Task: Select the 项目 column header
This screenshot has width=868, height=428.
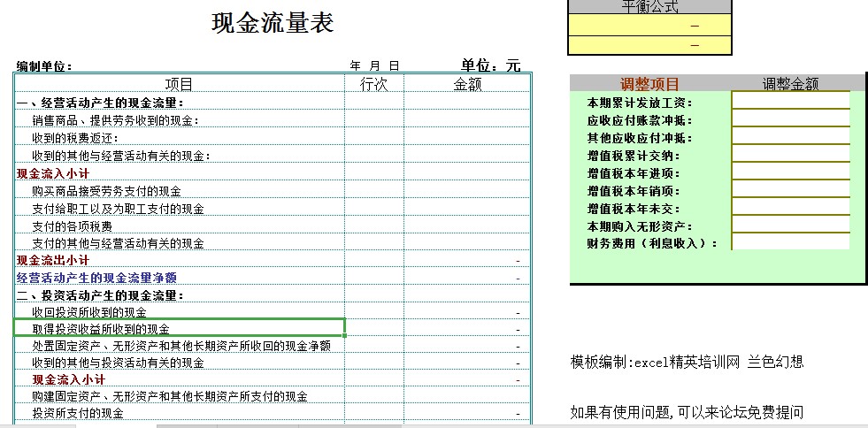Action: [x=180, y=84]
